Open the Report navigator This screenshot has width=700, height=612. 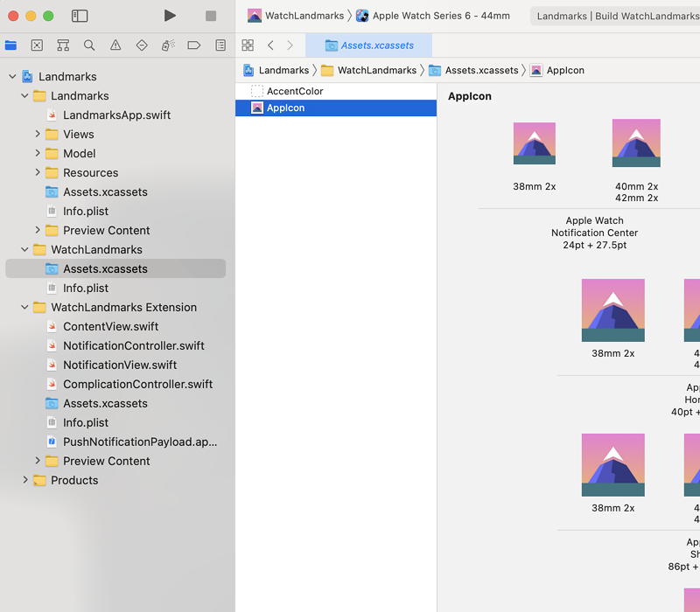pyautogui.click(x=220, y=45)
